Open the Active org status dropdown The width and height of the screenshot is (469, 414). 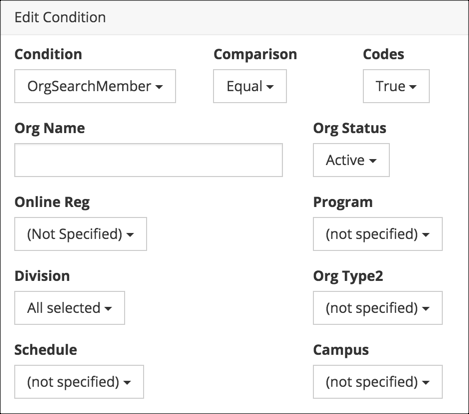351,160
